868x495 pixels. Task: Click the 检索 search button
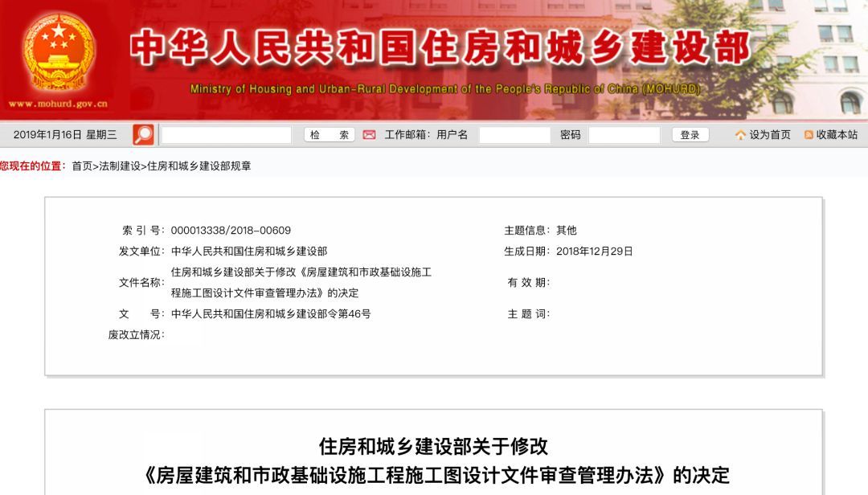[330, 134]
